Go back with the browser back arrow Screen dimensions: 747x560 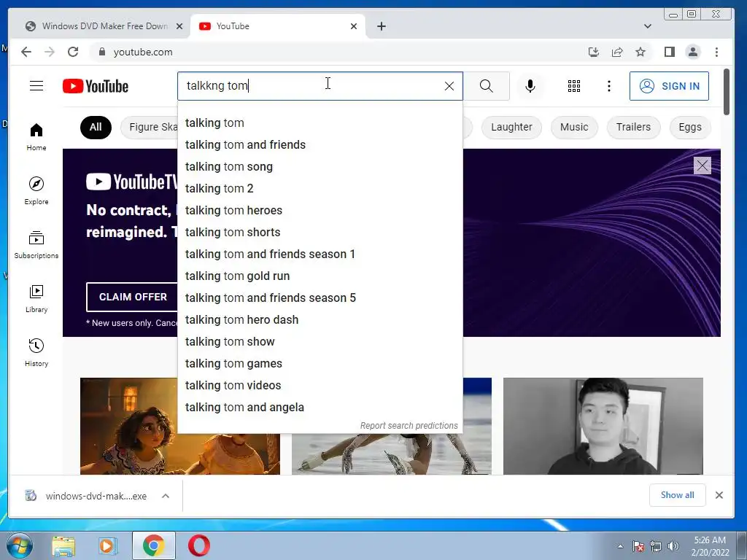tap(26, 52)
